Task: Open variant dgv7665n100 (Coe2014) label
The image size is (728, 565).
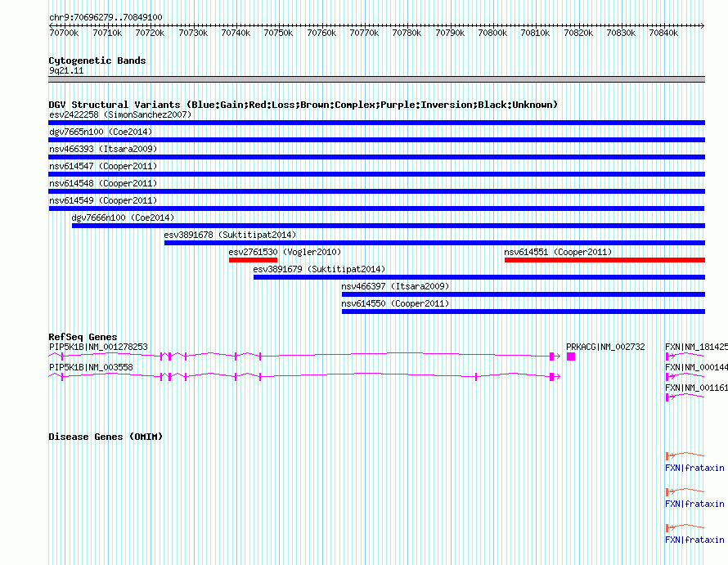Action: click(x=101, y=132)
